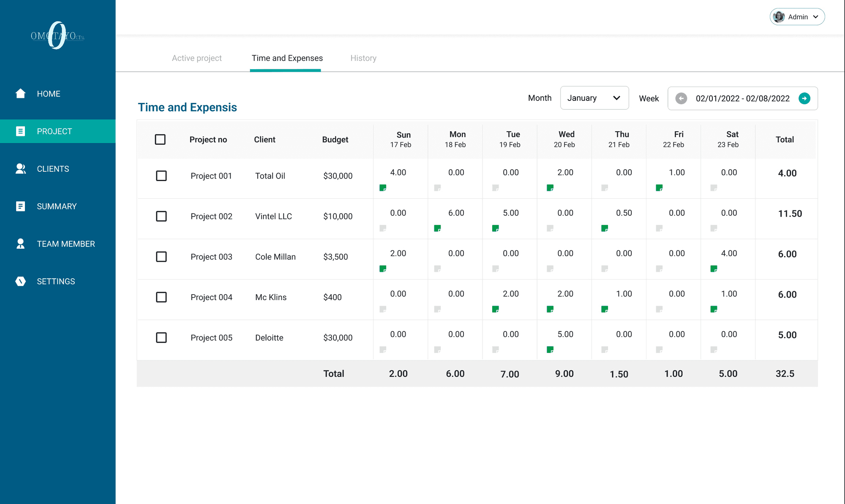Expand the Admin user menu

(x=815, y=17)
